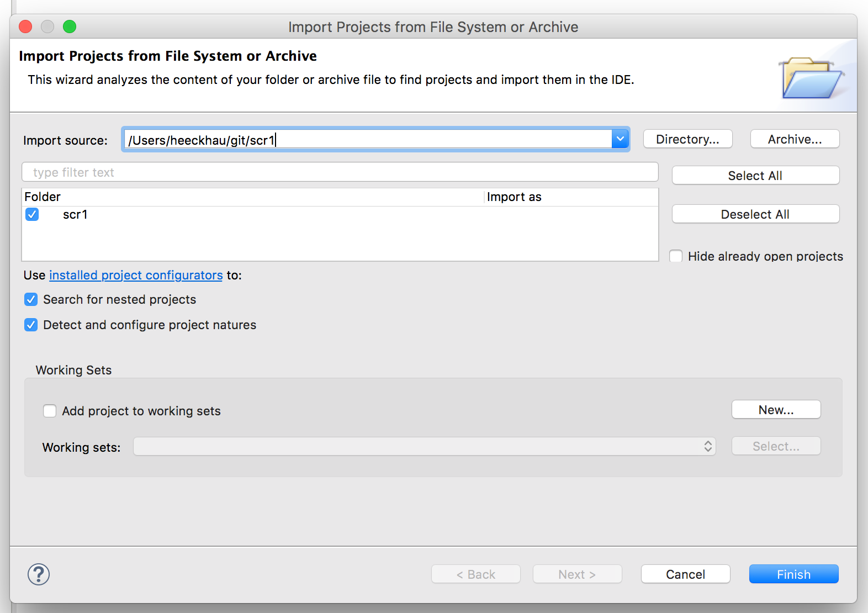
Task: Open installed project configurators link
Action: (x=136, y=275)
